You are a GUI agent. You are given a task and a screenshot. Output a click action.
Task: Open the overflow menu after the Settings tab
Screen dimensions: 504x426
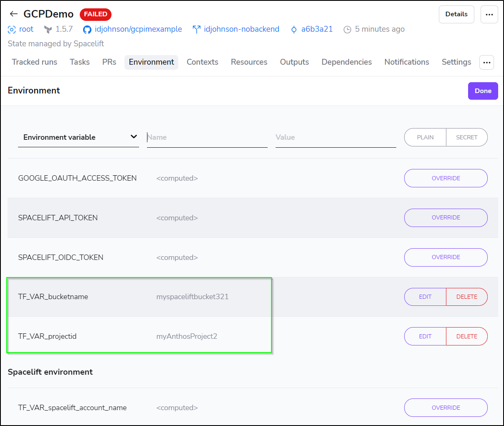487,62
